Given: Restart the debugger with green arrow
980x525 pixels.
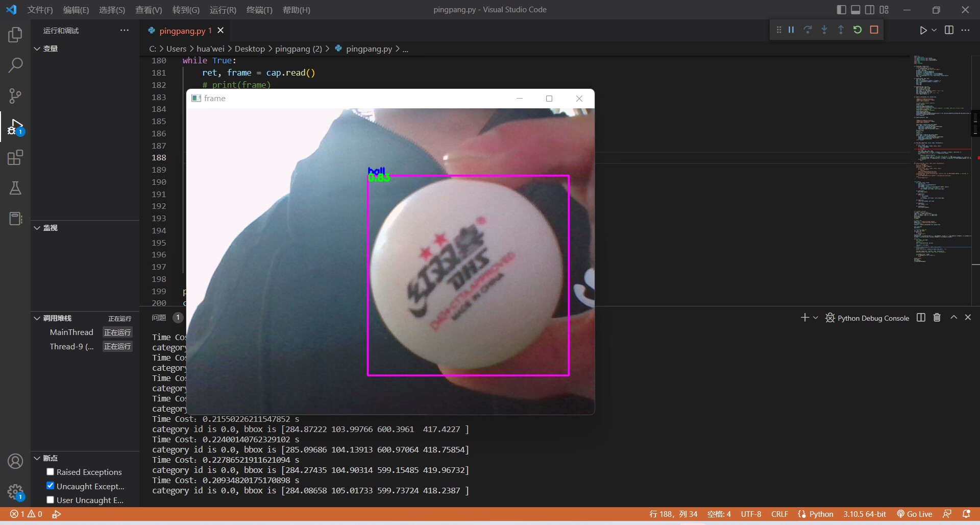Looking at the screenshot, I should tap(857, 30).
